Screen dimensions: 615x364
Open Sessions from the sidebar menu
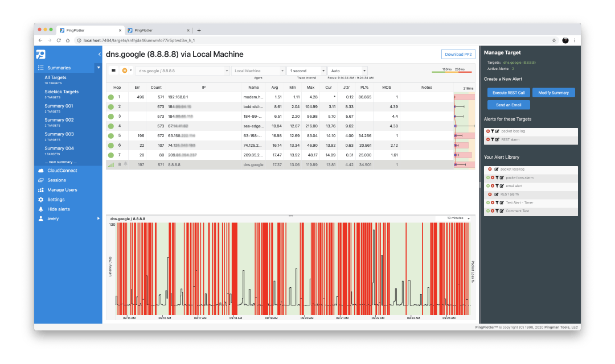(56, 180)
